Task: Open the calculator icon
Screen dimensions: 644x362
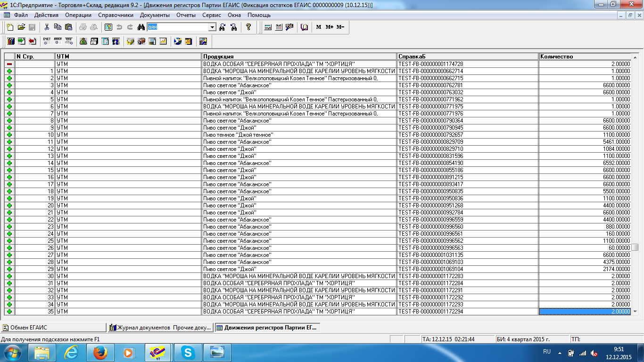Action: tap(267, 27)
